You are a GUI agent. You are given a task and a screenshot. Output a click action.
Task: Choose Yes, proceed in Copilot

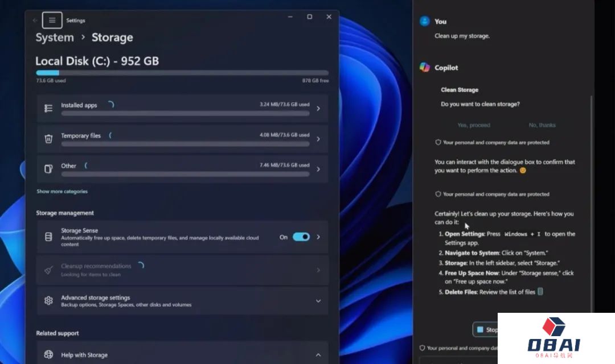474,125
